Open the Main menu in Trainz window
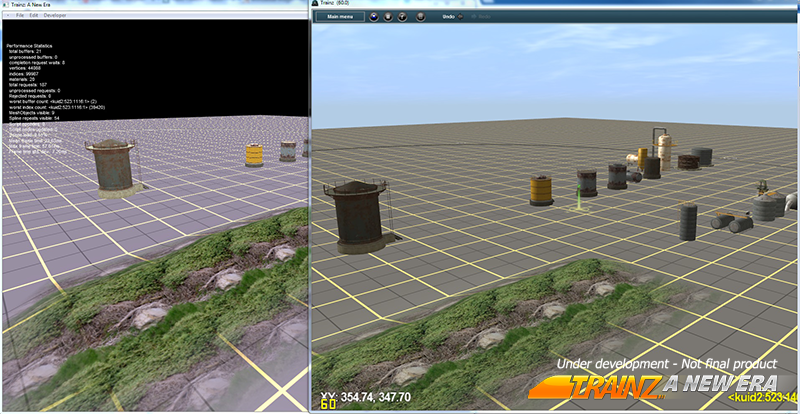The image size is (800, 414). [x=340, y=17]
